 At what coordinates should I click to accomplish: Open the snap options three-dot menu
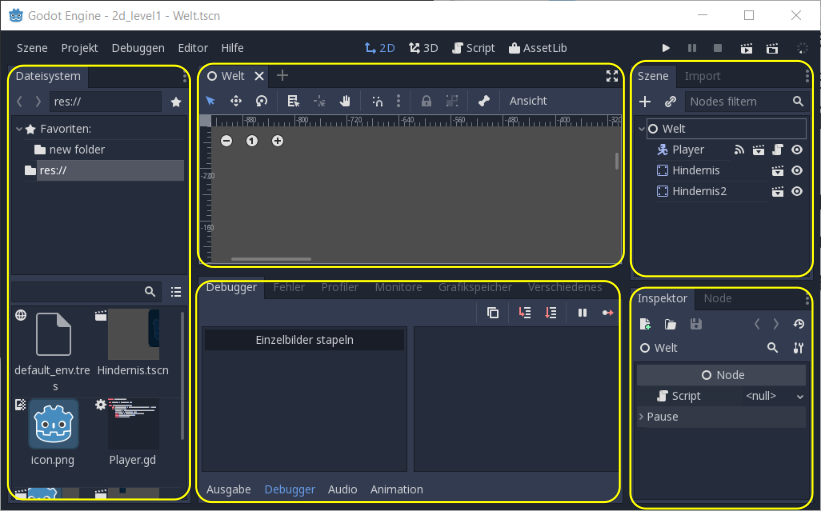coord(398,101)
